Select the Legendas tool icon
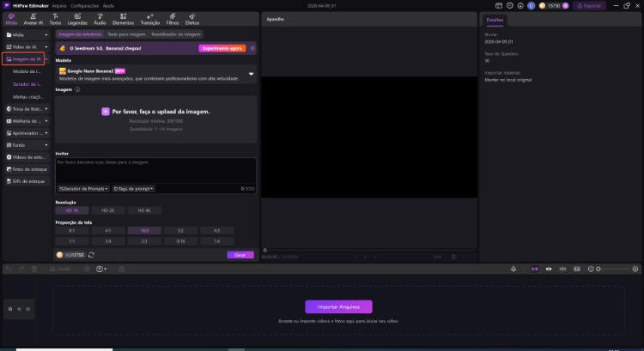This screenshot has width=644, height=351. click(x=78, y=19)
